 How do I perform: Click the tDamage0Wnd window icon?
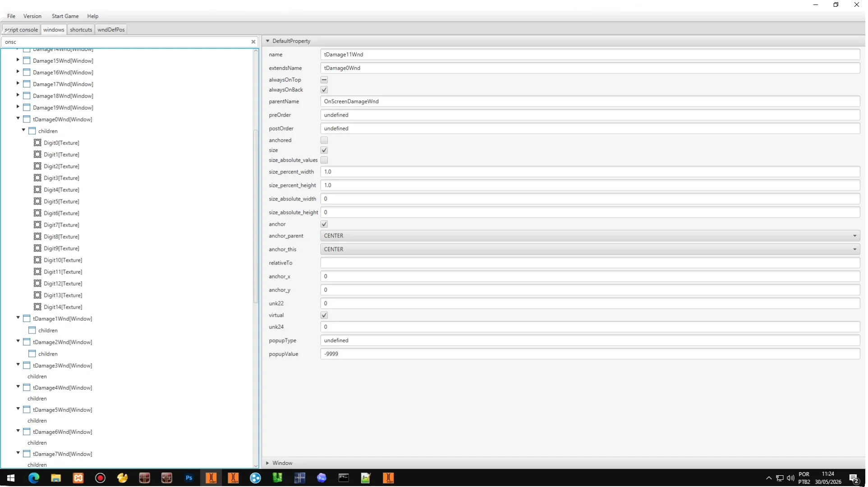coord(27,119)
